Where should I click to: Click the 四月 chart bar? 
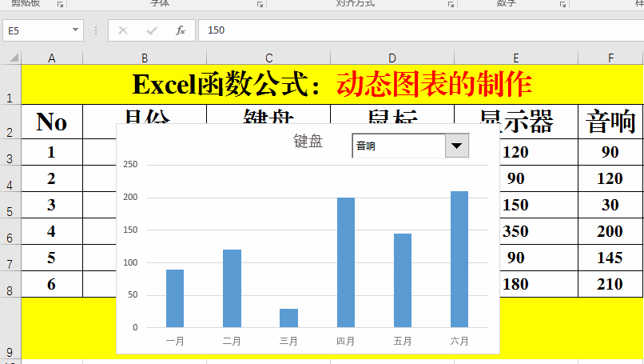coord(346,262)
